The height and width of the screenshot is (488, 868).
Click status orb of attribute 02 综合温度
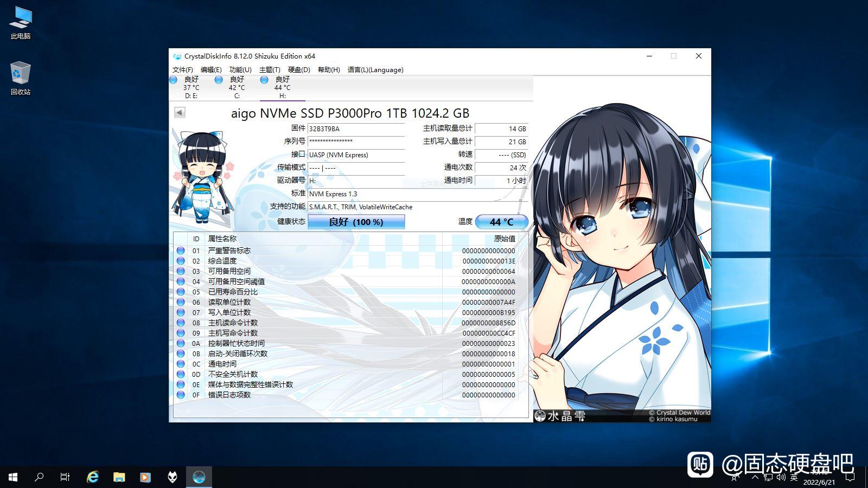click(181, 261)
